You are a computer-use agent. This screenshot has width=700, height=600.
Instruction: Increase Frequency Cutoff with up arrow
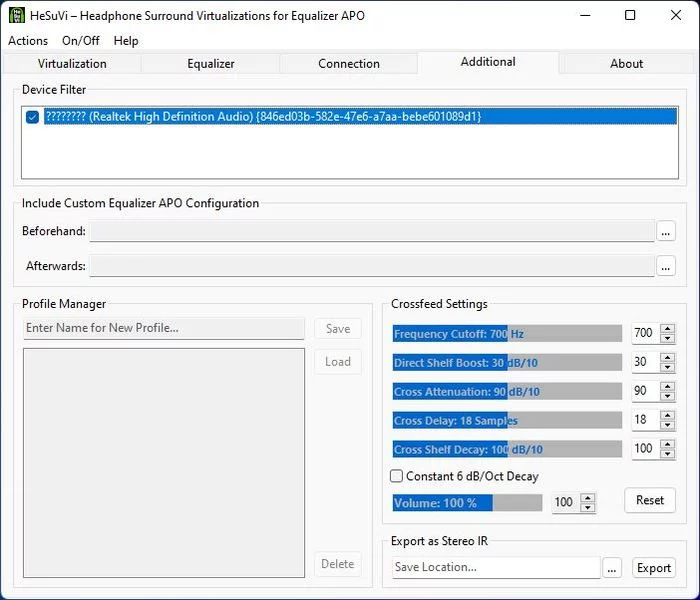(668, 329)
